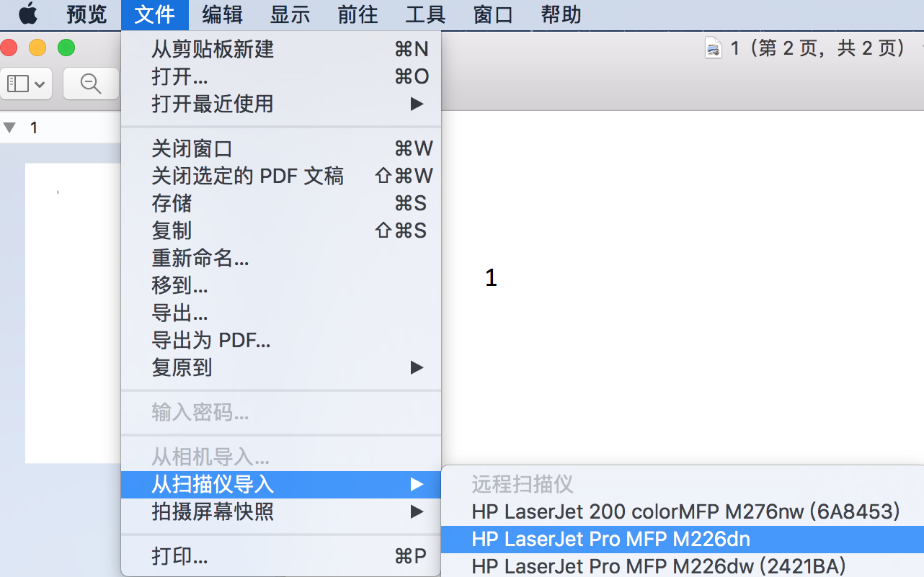Screen dimensions: 924x577
Task: Choose 导出… from the file menu
Action: [x=281, y=313]
